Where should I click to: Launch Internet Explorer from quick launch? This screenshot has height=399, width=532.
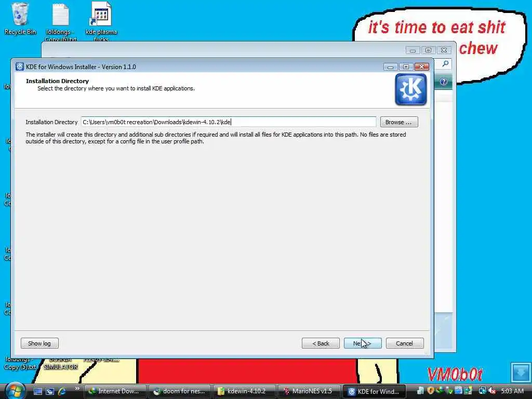62,391
